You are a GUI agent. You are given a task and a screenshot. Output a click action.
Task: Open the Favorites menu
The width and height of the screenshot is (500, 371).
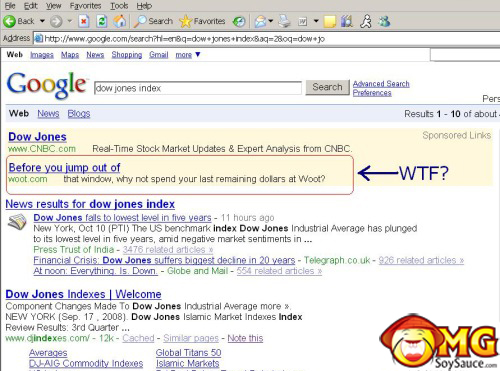click(85, 6)
